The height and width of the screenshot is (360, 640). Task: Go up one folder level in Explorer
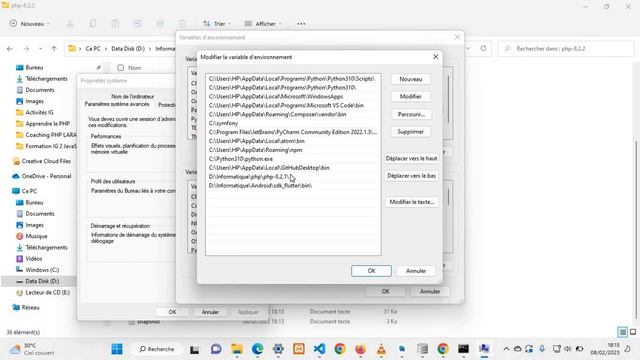[54, 49]
